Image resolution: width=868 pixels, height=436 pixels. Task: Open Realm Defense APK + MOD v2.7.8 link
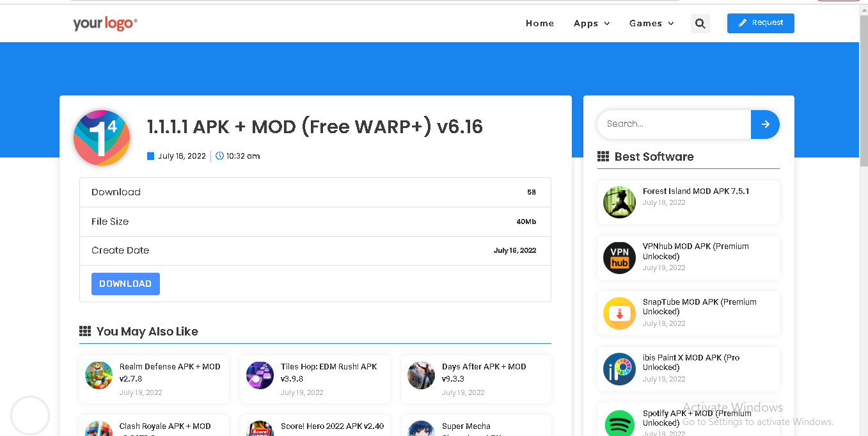click(x=170, y=373)
